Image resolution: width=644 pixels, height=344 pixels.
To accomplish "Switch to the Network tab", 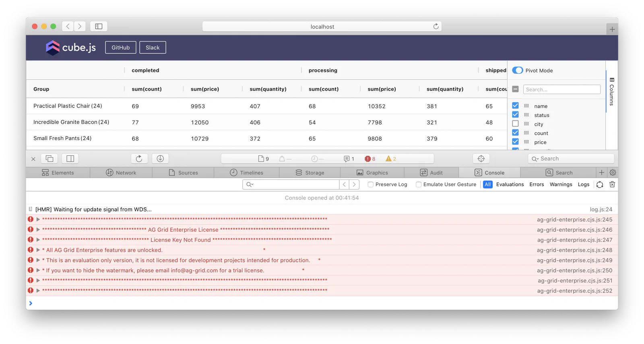I will click(121, 173).
